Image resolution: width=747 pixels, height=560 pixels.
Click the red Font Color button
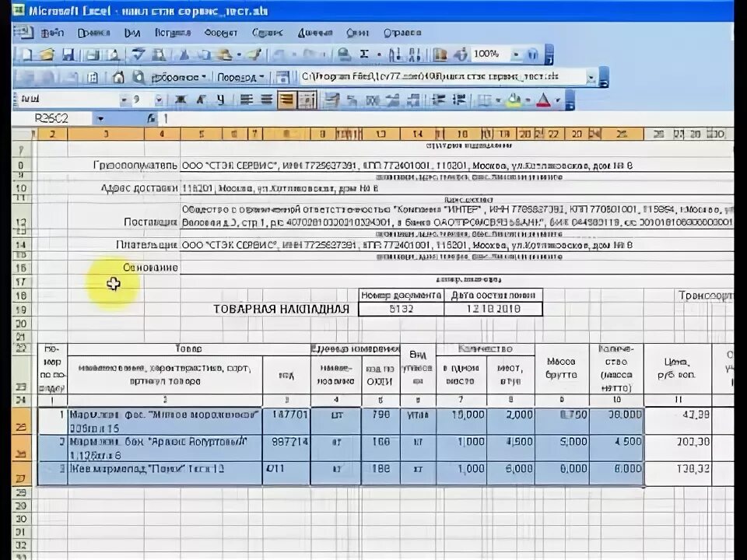544,100
